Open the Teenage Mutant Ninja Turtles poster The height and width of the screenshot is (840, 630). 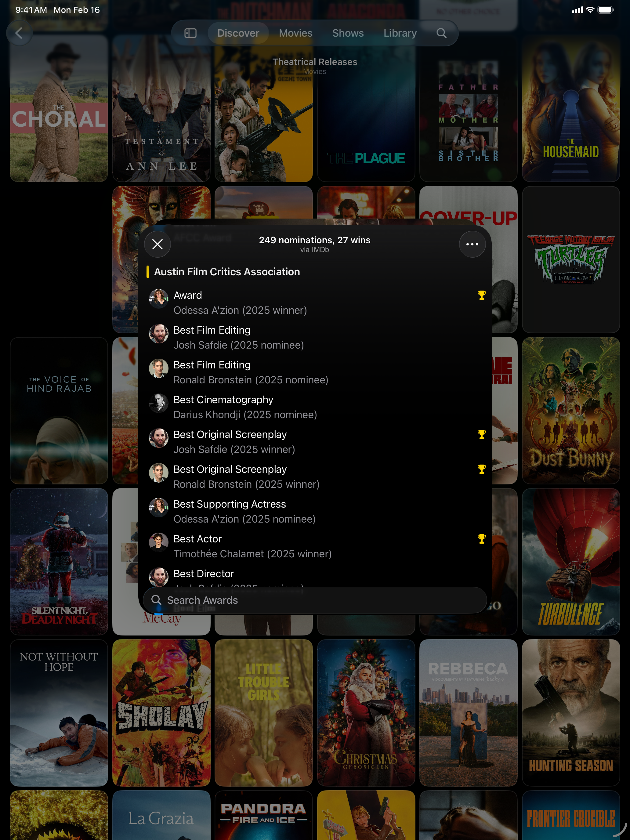point(571,259)
